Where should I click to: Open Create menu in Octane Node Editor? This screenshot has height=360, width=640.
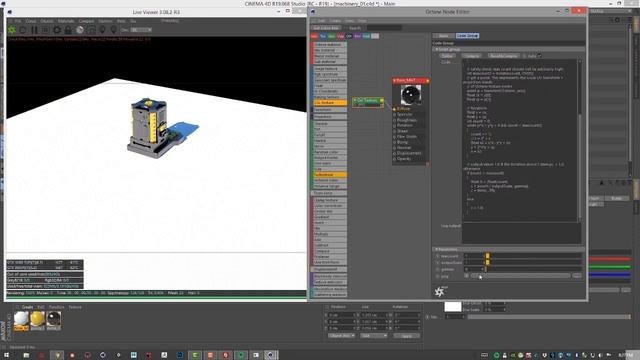coord(335,20)
